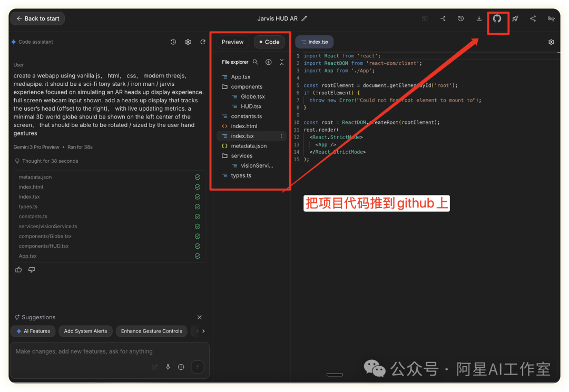This screenshot has width=569, height=392.
Task: Click constants.ts in generated files list
Action: [x=33, y=217]
